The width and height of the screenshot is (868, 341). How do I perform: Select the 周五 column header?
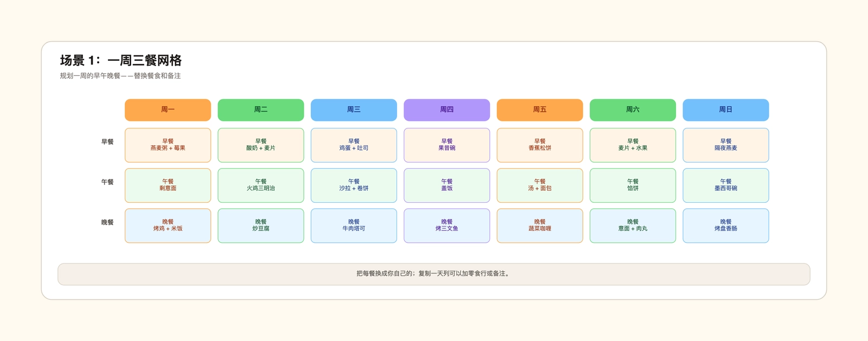tap(540, 110)
